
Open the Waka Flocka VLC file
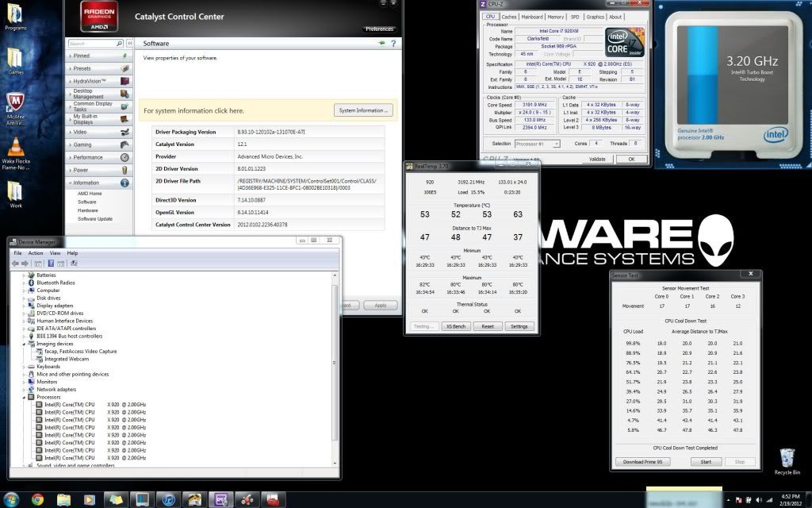click(16, 153)
